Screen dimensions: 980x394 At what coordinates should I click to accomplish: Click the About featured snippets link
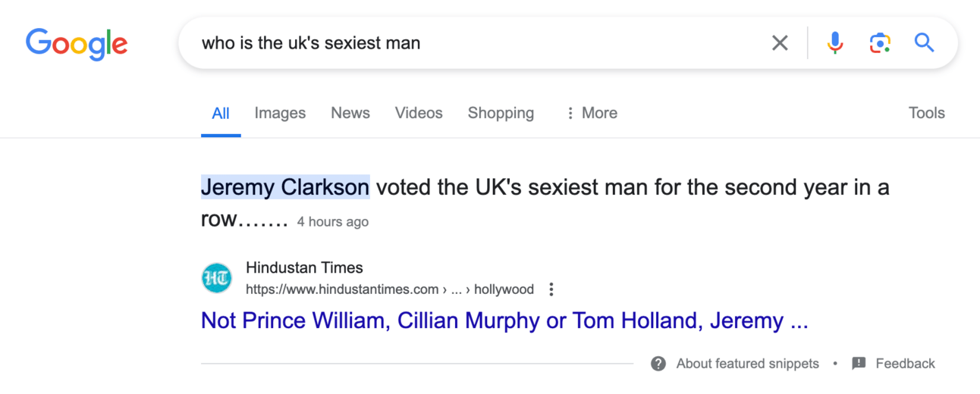(747, 364)
